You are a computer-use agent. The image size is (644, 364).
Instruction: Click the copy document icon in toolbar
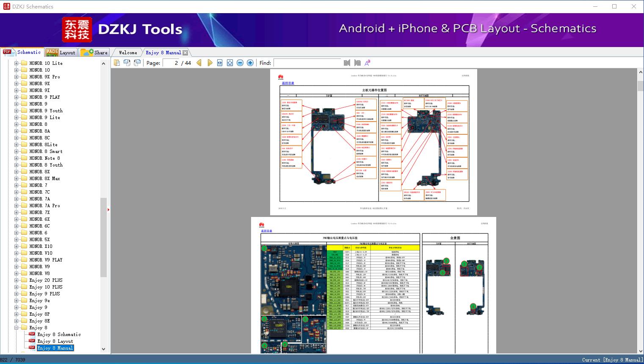click(117, 63)
